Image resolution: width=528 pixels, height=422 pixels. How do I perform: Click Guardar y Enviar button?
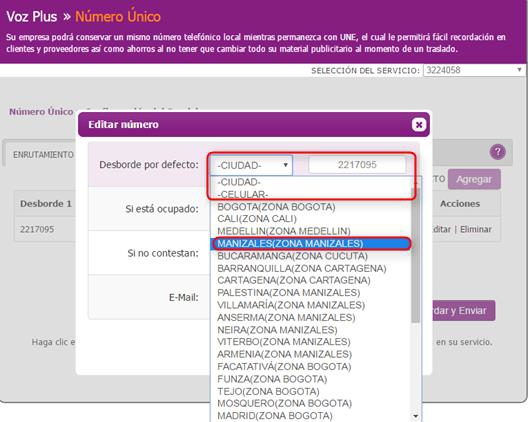[463, 311]
